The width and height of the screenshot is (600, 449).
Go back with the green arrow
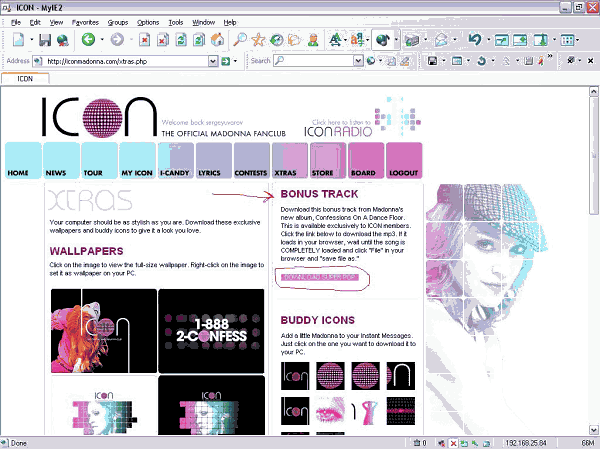(88, 39)
